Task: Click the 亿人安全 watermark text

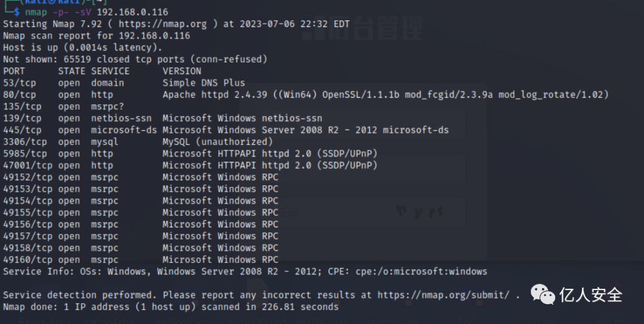Action: pos(590,295)
